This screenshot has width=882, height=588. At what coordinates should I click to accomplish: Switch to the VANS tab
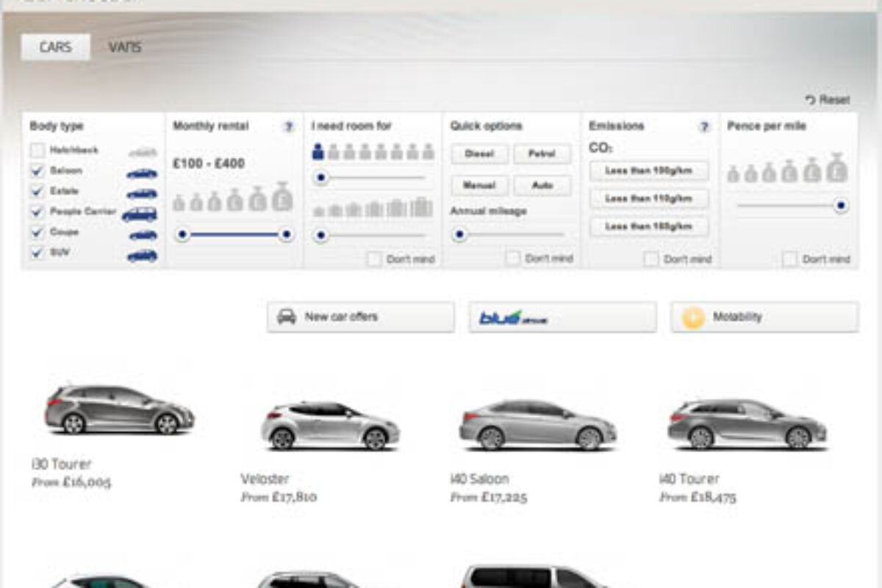(x=125, y=47)
